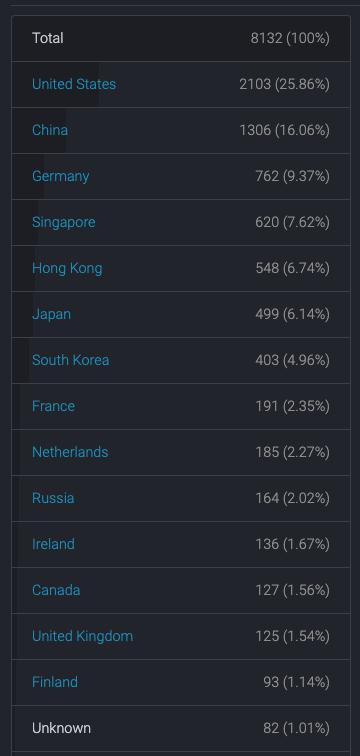Select the Germany link
The image size is (360, 756).
(x=61, y=176)
